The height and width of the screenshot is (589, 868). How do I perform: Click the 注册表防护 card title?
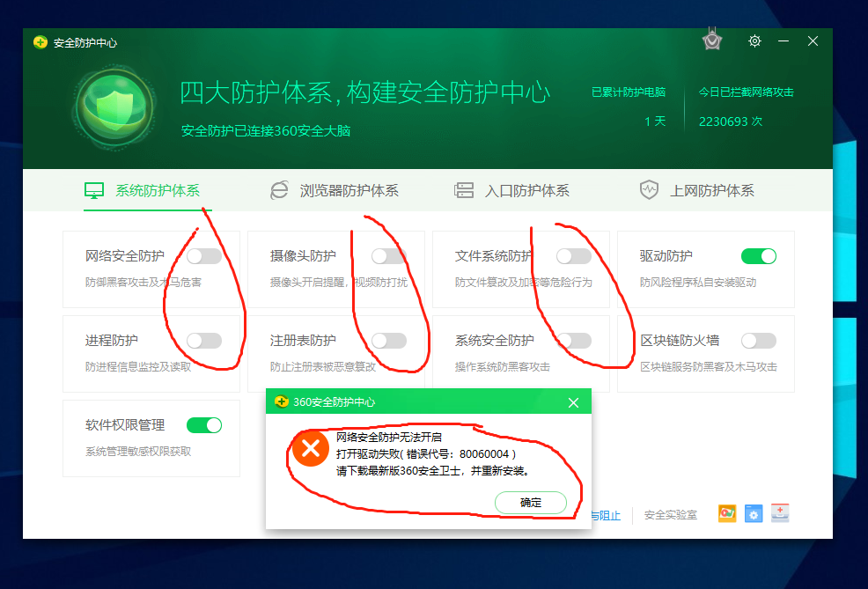(x=303, y=341)
